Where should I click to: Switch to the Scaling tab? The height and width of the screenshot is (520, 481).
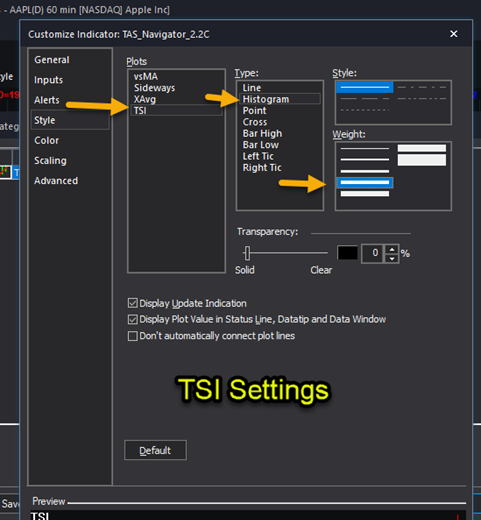[x=50, y=161]
